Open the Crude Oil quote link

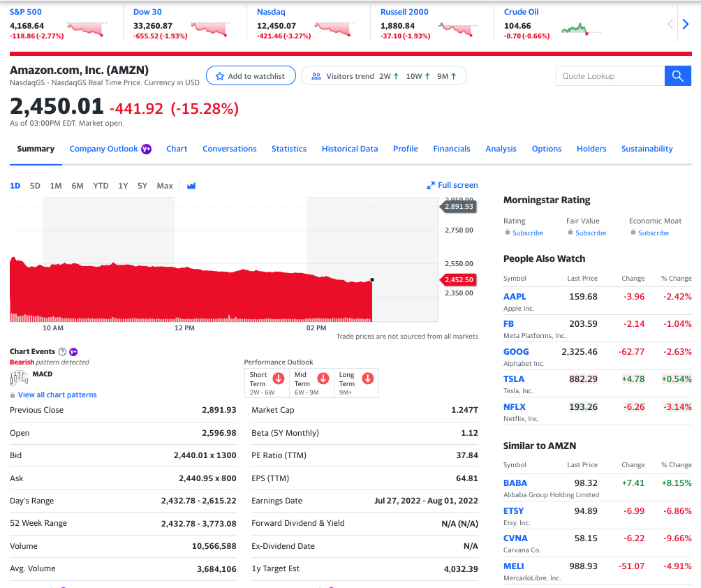point(522,12)
